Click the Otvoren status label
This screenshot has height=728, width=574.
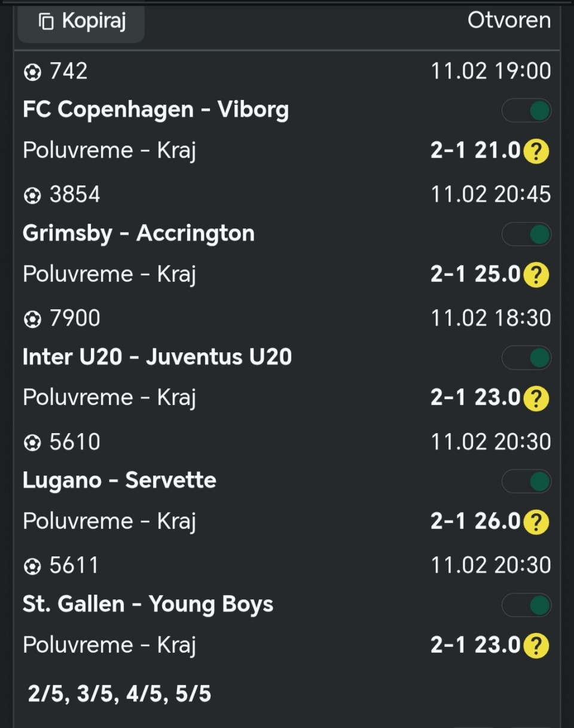pyautogui.click(x=509, y=20)
